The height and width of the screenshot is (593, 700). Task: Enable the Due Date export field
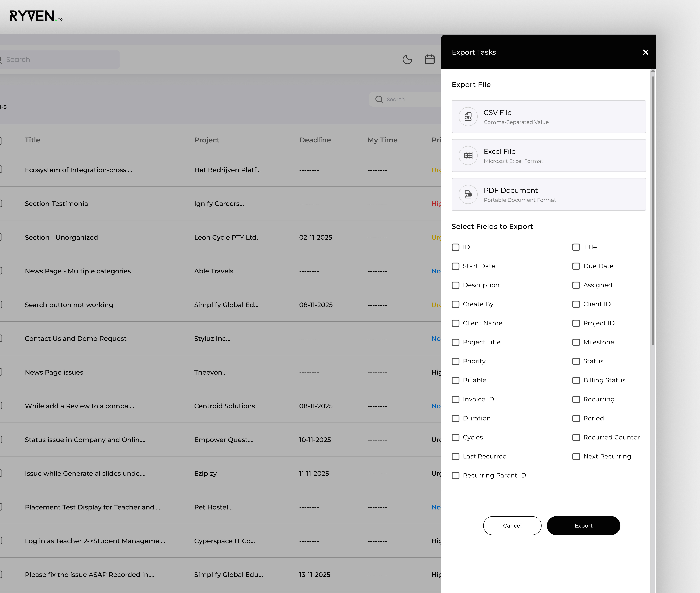click(x=576, y=266)
